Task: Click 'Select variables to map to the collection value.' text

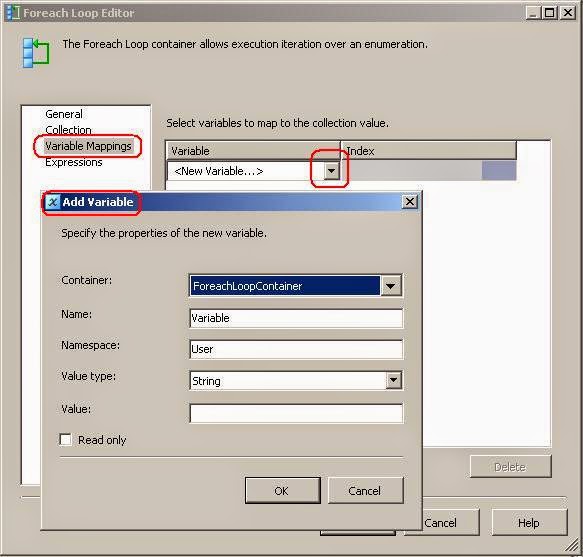Action: (x=277, y=123)
